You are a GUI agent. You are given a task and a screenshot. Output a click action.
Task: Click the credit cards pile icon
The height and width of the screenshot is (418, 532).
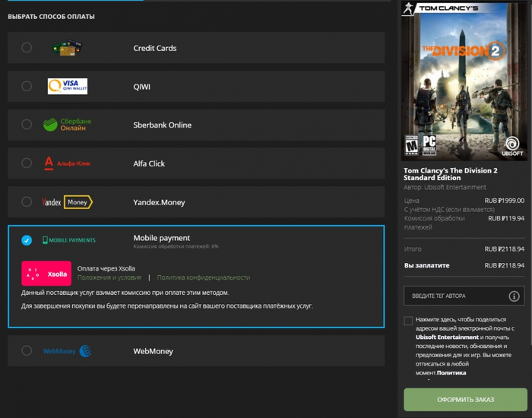click(67, 47)
